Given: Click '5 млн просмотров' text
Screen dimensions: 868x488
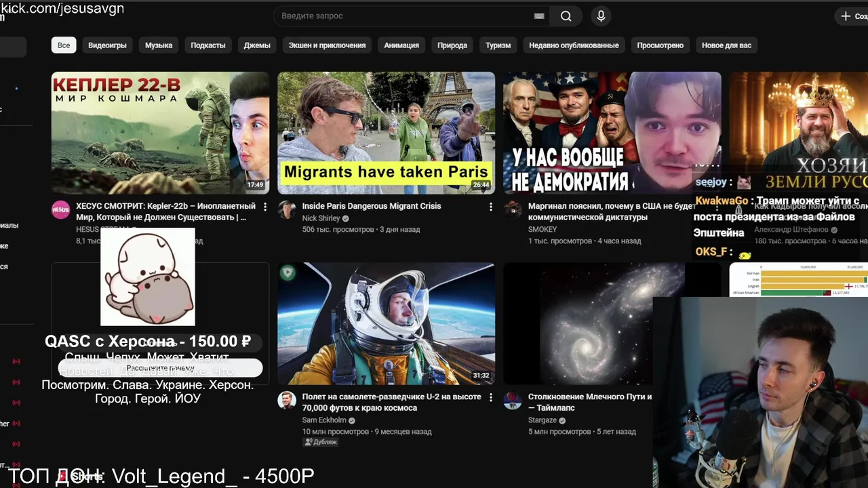Looking at the screenshot, I should (x=559, y=432).
